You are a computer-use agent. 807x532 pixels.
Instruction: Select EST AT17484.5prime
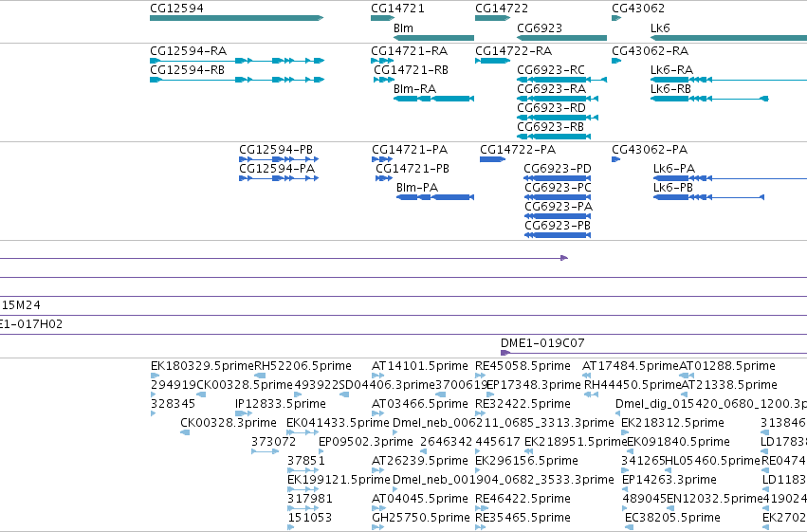(x=586, y=376)
